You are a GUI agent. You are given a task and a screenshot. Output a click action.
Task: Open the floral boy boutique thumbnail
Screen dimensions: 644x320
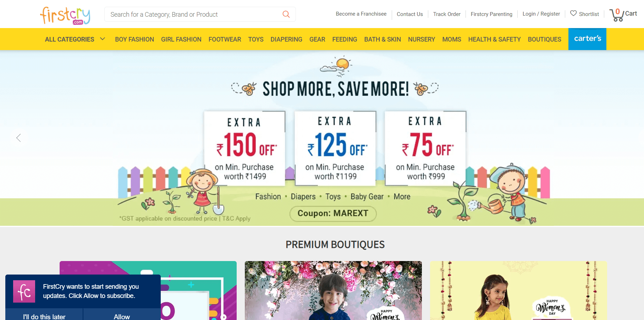click(333, 291)
